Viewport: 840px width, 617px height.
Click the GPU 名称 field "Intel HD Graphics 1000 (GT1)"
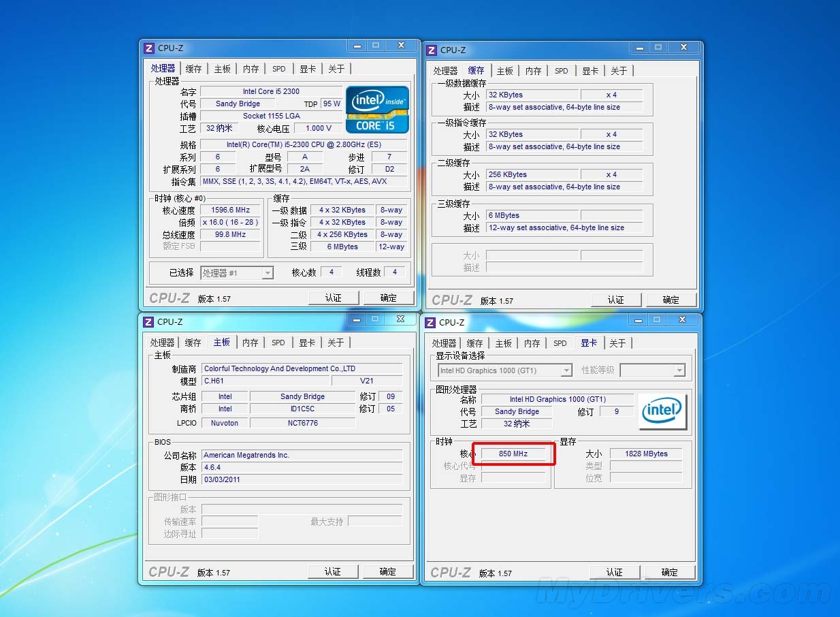(x=558, y=399)
